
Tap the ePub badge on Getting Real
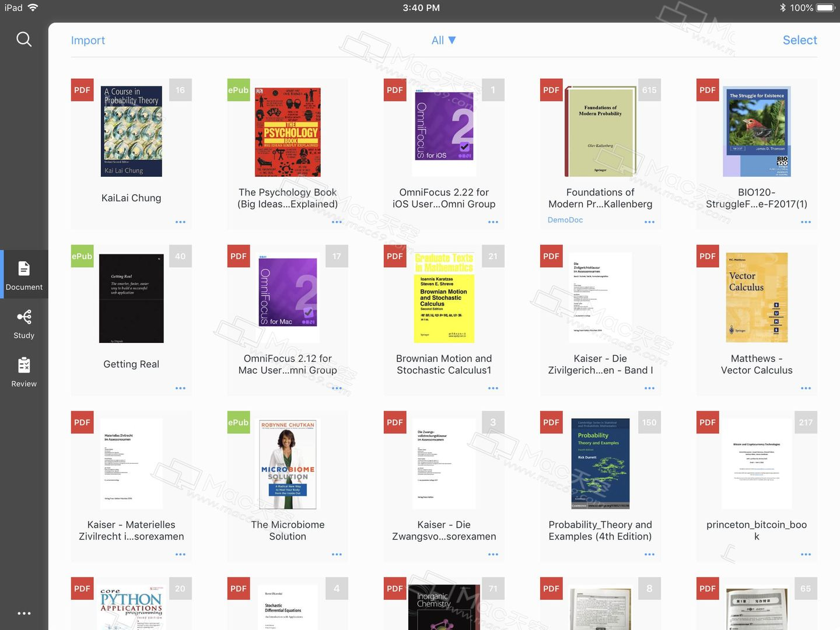coord(82,256)
